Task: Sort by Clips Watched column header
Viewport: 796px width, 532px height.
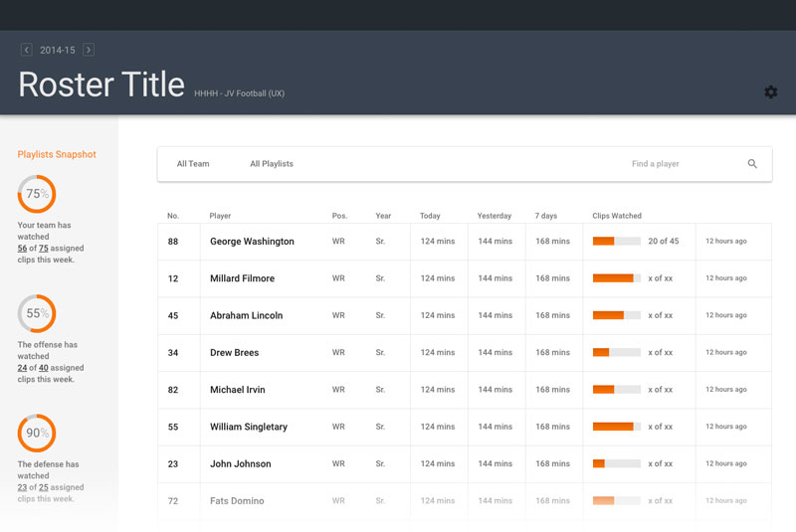Action: pos(617,216)
